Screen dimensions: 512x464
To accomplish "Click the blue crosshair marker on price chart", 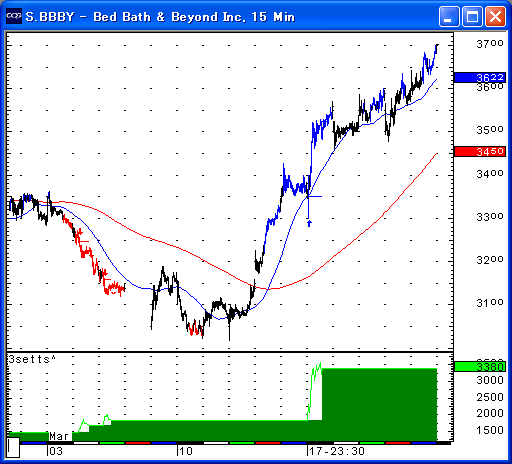I will point(309,197).
